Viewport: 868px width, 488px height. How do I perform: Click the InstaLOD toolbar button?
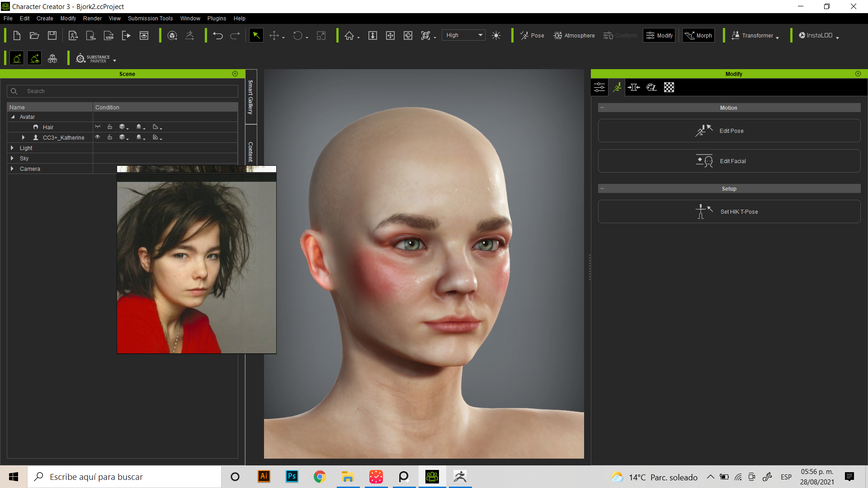[818, 36]
